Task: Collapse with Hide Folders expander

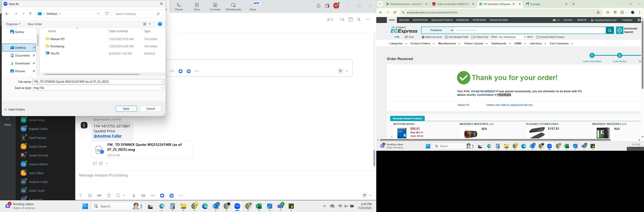Action: tap(15, 109)
